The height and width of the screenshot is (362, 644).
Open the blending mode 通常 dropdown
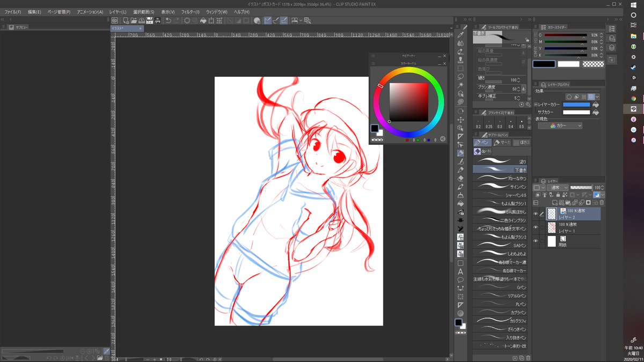pyautogui.click(x=558, y=188)
